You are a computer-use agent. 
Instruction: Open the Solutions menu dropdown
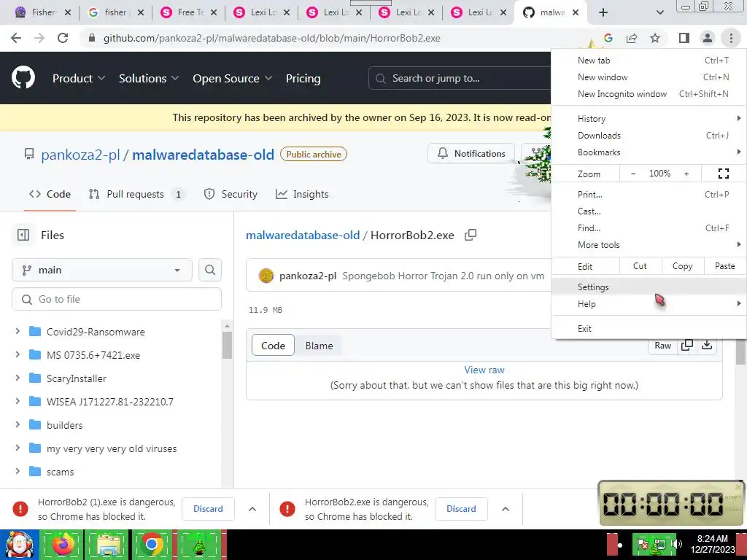click(x=149, y=79)
